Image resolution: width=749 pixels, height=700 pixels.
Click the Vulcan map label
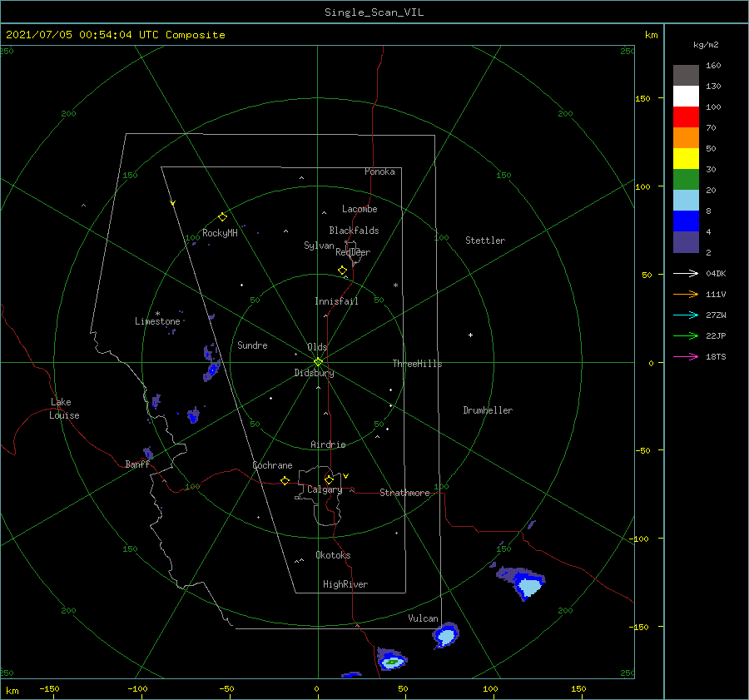tap(424, 618)
